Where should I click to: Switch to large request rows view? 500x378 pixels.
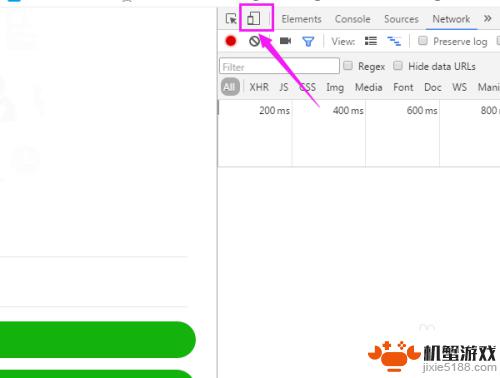click(371, 41)
